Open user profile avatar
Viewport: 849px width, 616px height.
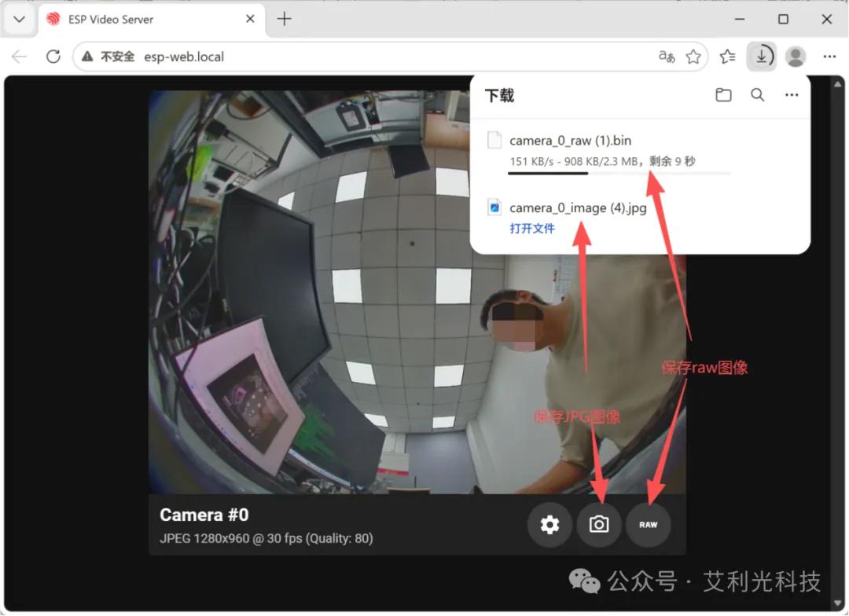(796, 57)
